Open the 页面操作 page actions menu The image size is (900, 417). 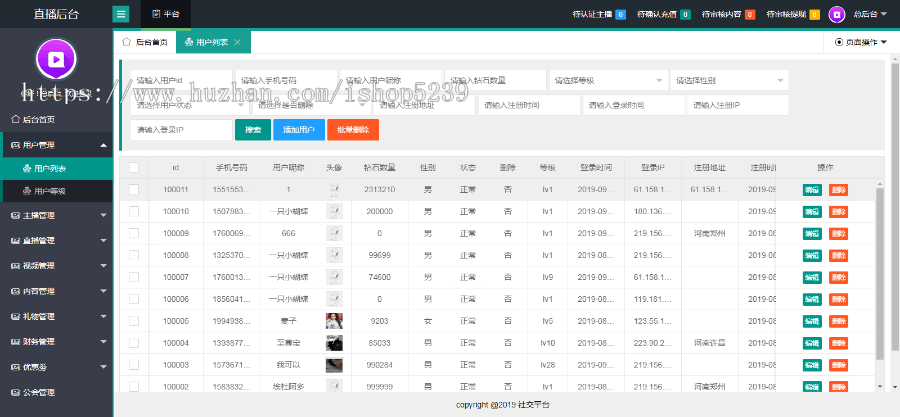860,42
